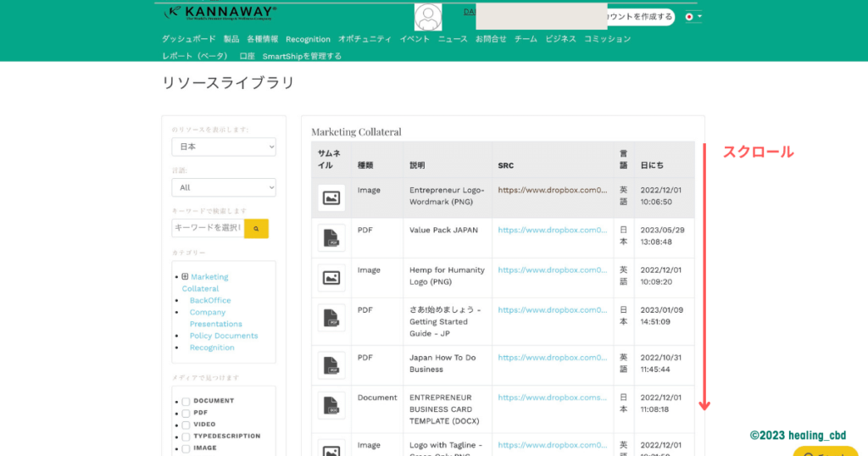The image size is (868, 456).
Task: Open the language dropdown showing All
Action: click(224, 187)
